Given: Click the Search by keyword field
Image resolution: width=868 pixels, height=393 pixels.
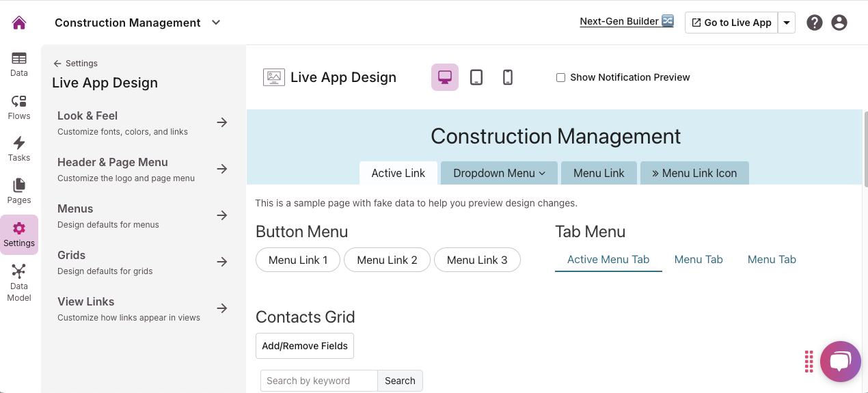Looking at the screenshot, I should pyautogui.click(x=318, y=381).
